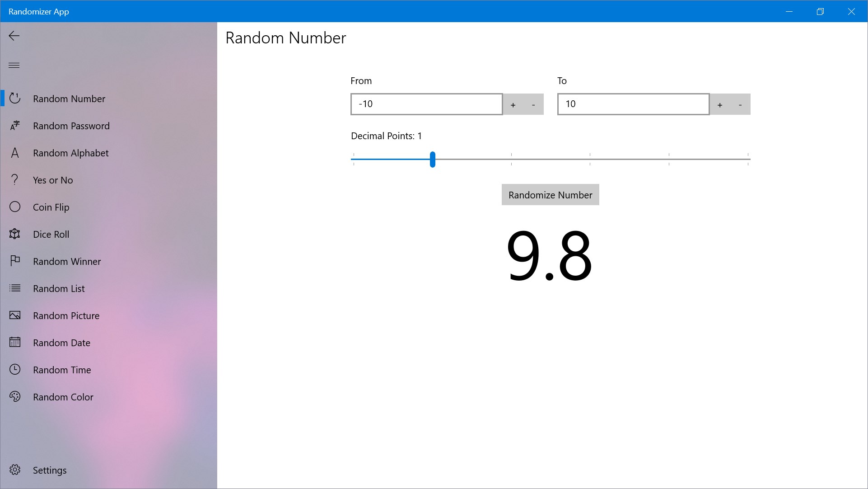Click the generated number 9.8

pyautogui.click(x=550, y=256)
